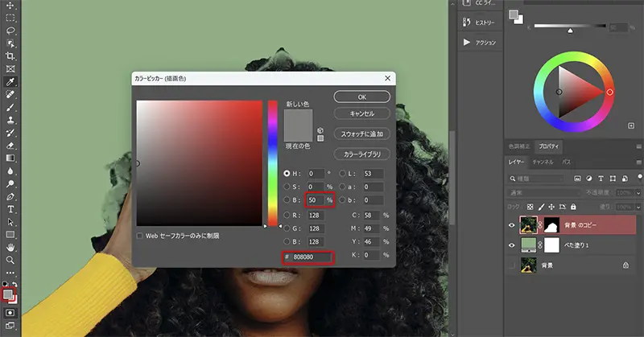The height and width of the screenshot is (337, 644).
Task: Hide the べた塗り 1 layer
Action: tap(512, 245)
